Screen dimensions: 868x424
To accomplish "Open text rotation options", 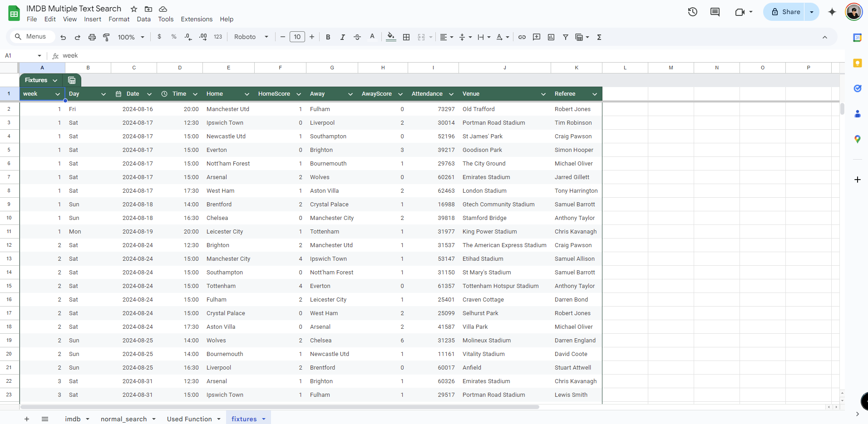I will [503, 37].
